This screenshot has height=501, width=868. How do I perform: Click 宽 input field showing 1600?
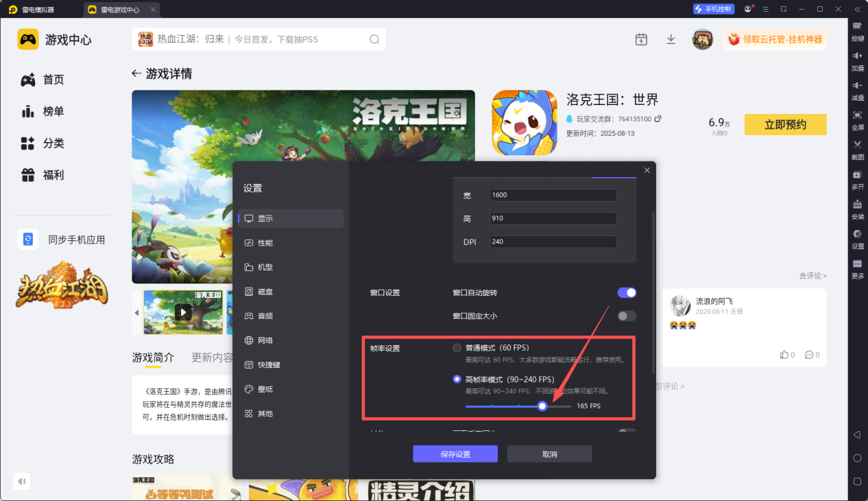[553, 195]
